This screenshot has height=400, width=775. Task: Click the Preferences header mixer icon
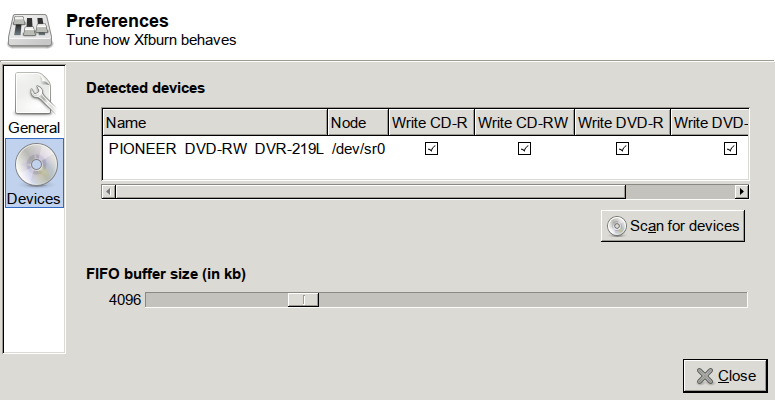coord(31,30)
